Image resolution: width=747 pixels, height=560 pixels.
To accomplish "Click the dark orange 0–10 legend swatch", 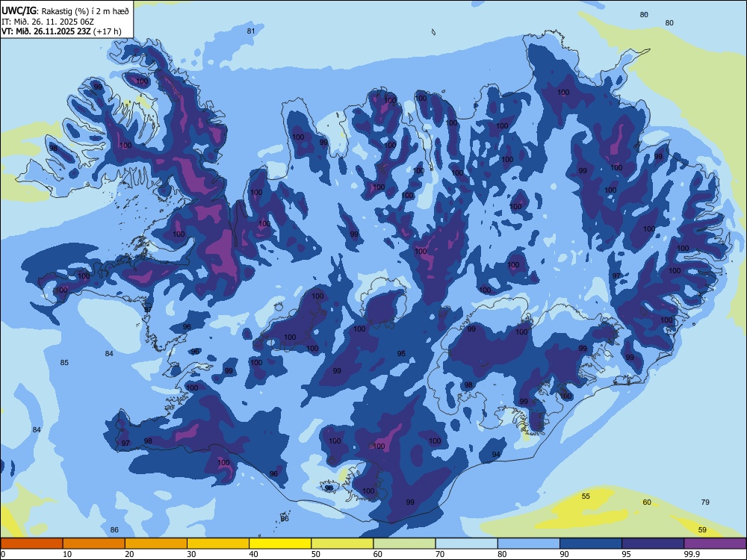I will pos(31,544).
